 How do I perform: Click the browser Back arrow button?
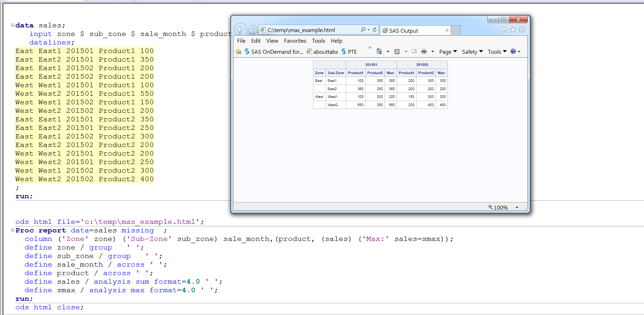tap(241, 30)
